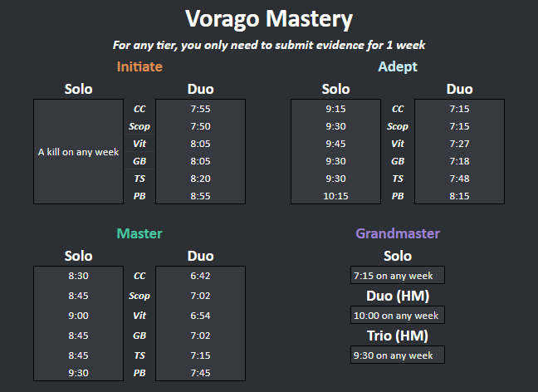
Task: Select the orange Initiate tier heading
Action: 139,66
